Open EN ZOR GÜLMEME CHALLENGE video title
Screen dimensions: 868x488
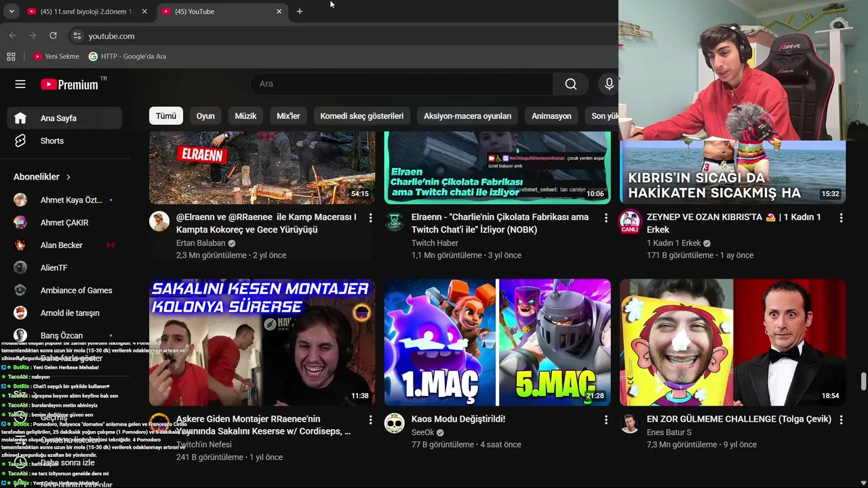click(739, 419)
